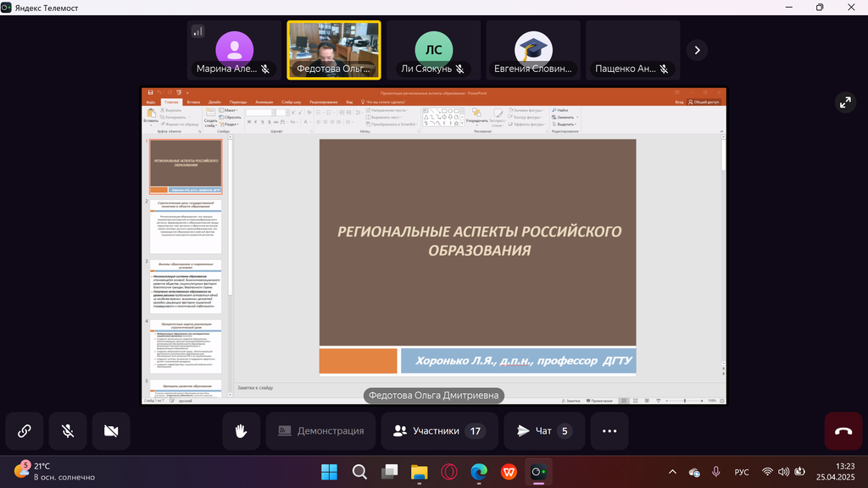Screen dimensions: 868x488
Task: Open the Участники participant list
Action: pyautogui.click(x=438, y=431)
